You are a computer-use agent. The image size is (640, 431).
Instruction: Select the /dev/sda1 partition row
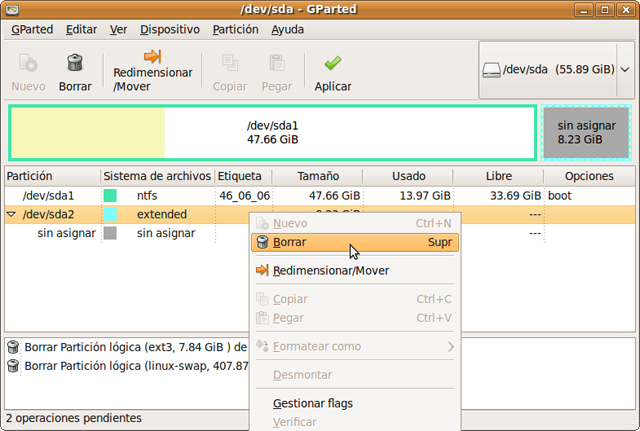48,196
